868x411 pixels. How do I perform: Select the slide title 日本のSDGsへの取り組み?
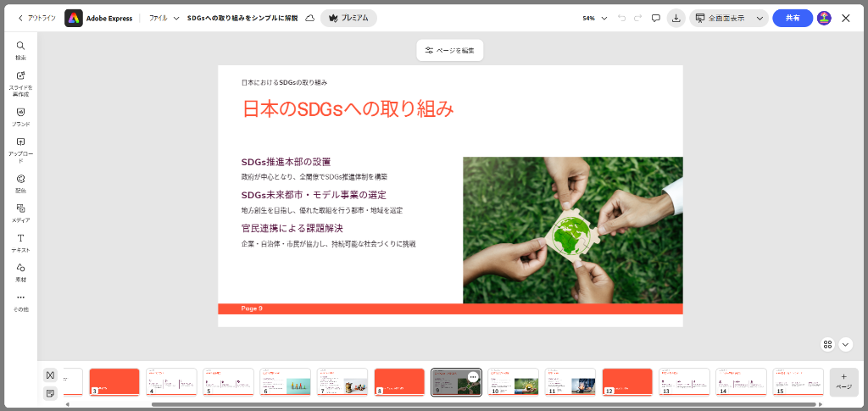348,109
